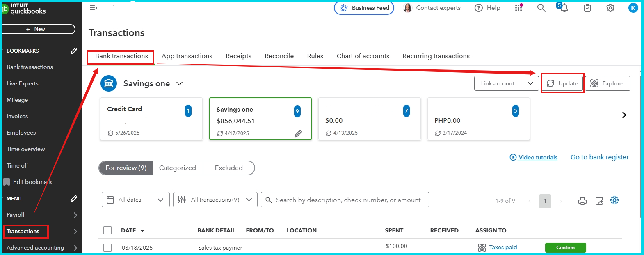Screen dimensions: 644x255
Task: Switch to the Reconcile tab
Action: click(x=279, y=56)
